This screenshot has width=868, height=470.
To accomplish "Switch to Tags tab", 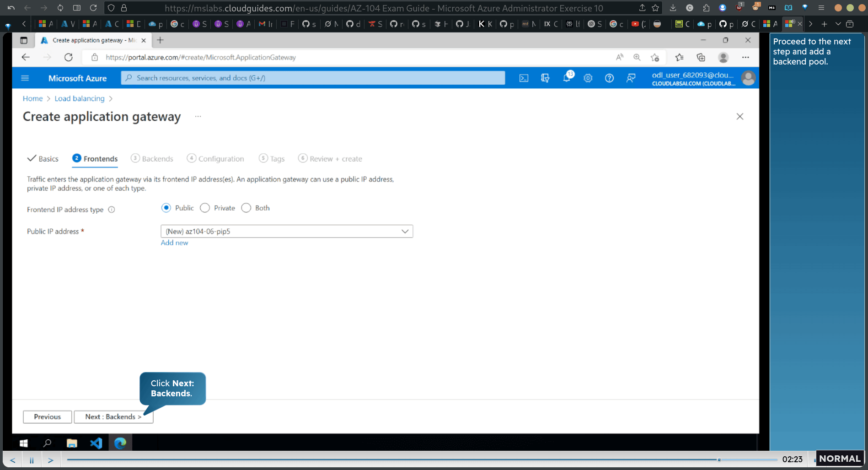I will click(272, 159).
